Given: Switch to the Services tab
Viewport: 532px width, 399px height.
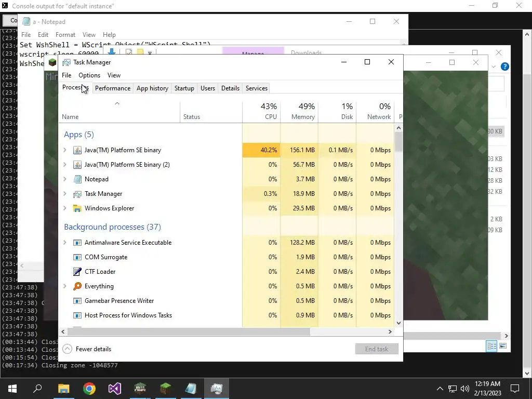Looking at the screenshot, I should click(x=257, y=88).
